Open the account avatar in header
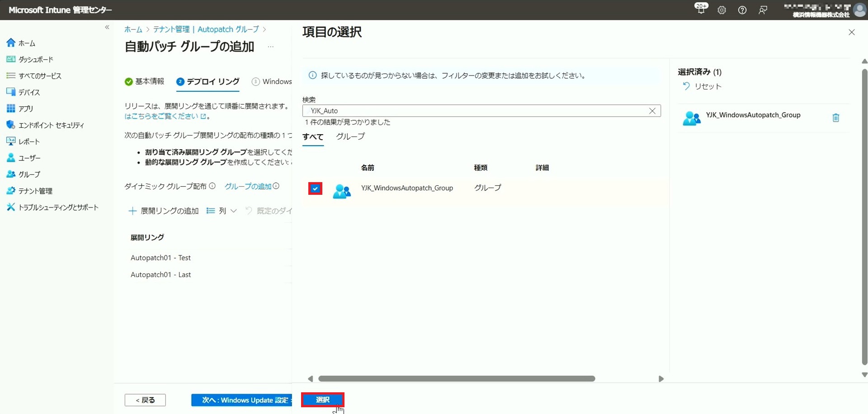 coord(859,10)
